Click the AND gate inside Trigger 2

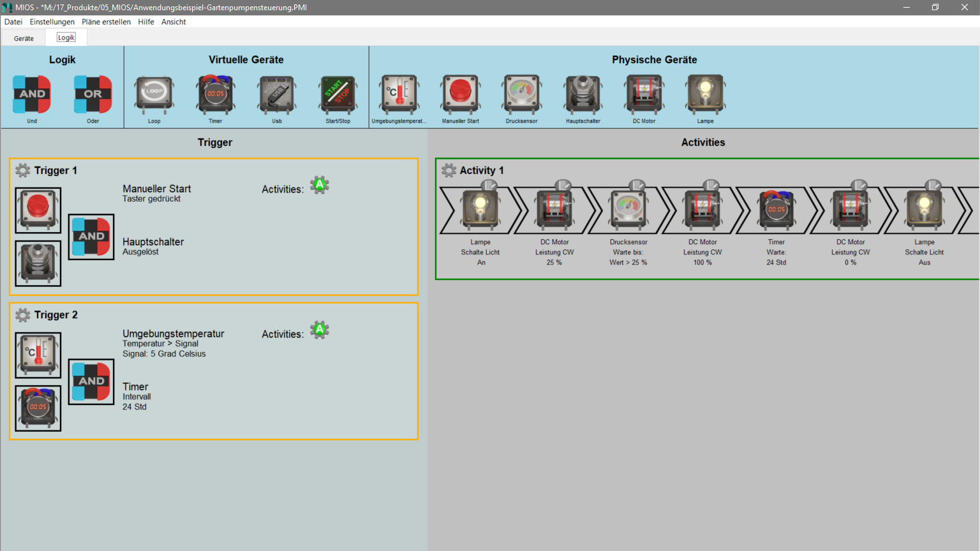pos(91,381)
